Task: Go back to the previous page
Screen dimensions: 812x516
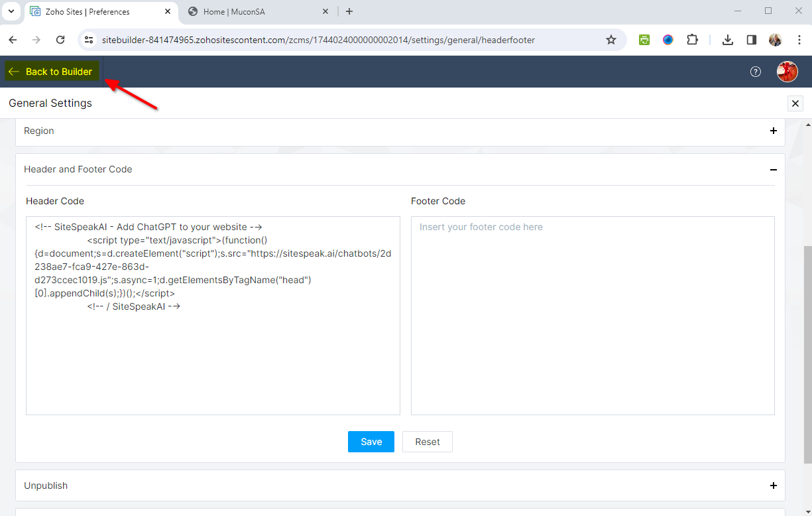Action: 13,40
